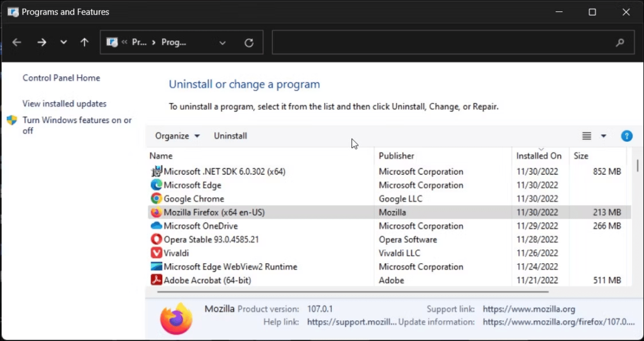Select the Mozilla Firefox row icon
This screenshot has height=341, width=644.
pos(157,212)
